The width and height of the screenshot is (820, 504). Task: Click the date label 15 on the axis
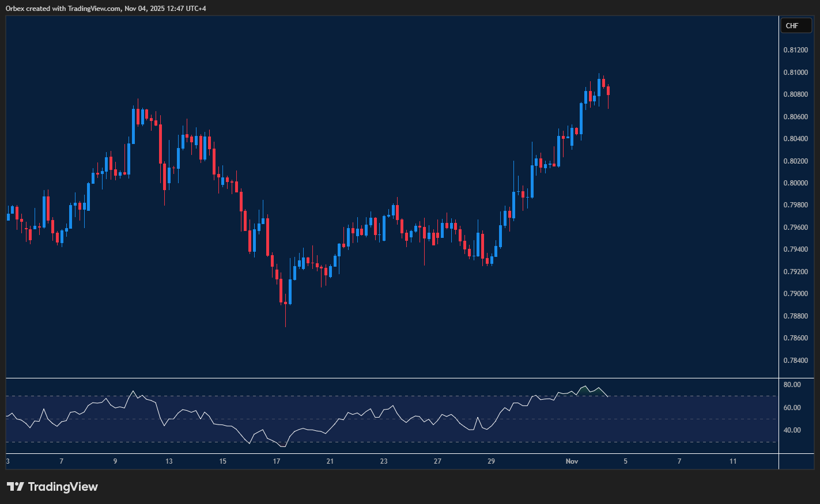(222, 461)
